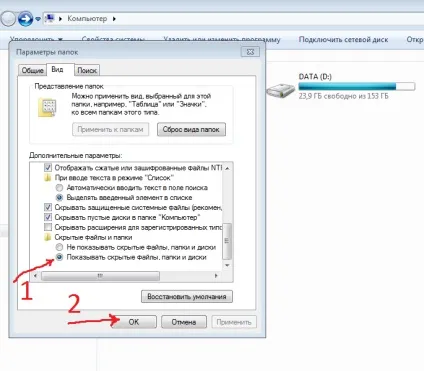Open the Поиск tab
424x371 pixels.
click(87, 71)
